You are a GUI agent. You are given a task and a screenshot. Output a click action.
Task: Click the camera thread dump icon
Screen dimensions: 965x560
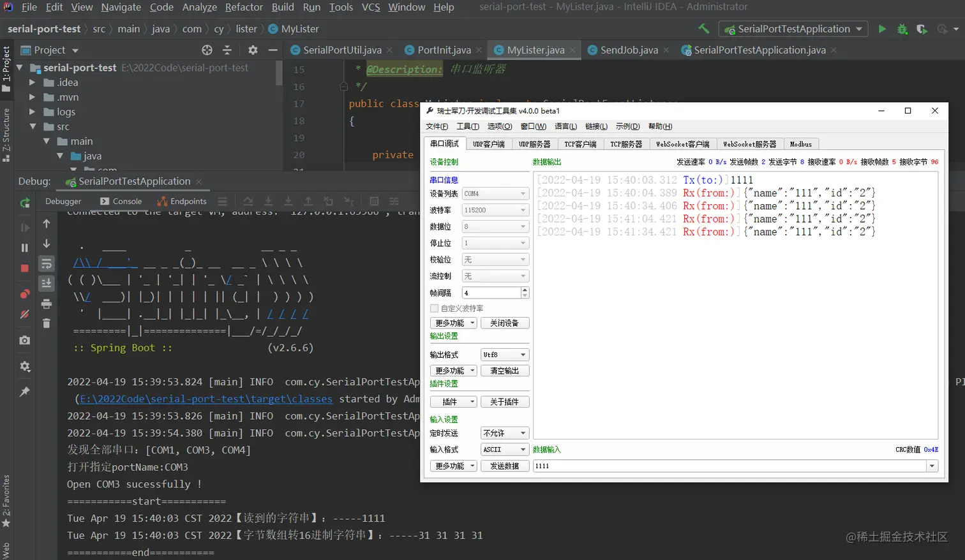point(25,341)
